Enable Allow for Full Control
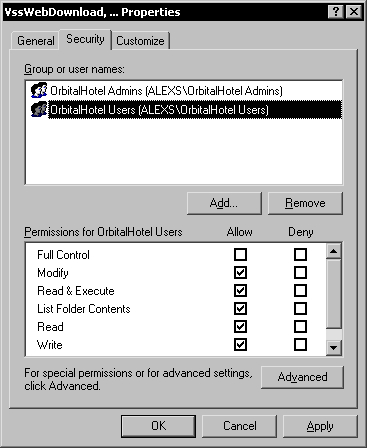This screenshot has width=367, height=448. click(x=240, y=255)
